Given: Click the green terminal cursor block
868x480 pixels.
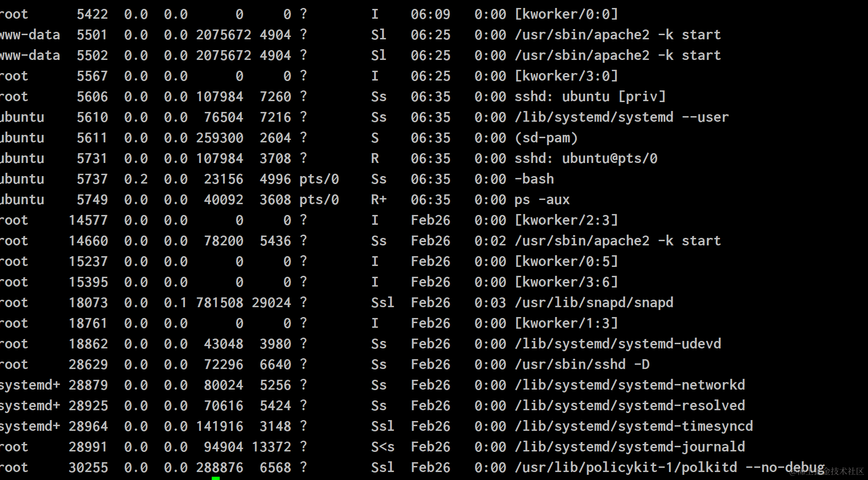Looking at the screenshot, I should pyautogui.click(x=215, y=478).
